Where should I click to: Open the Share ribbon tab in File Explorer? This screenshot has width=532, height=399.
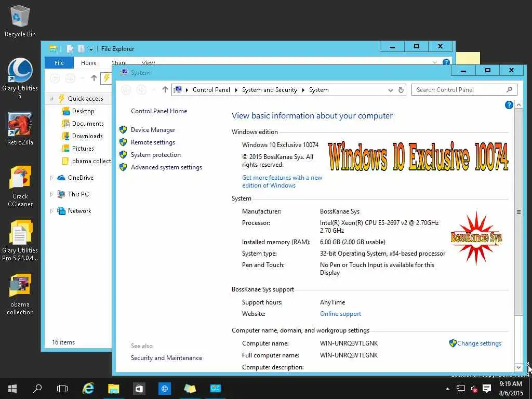point(119,63)
